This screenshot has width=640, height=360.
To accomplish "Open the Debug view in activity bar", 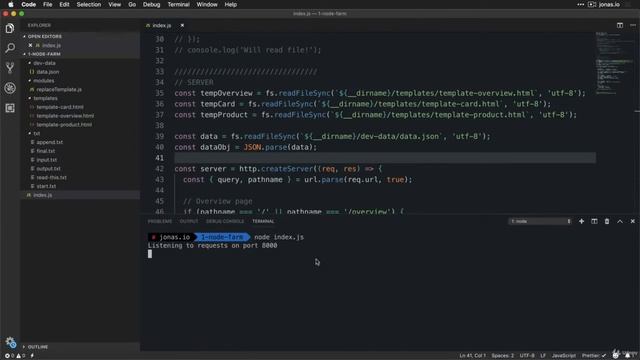I will point(10,88).
